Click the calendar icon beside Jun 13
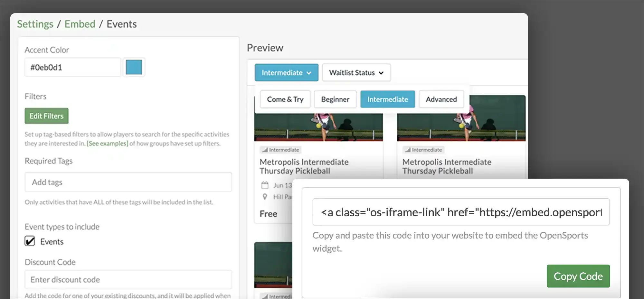The image size is (644, 299). (265, 185)
